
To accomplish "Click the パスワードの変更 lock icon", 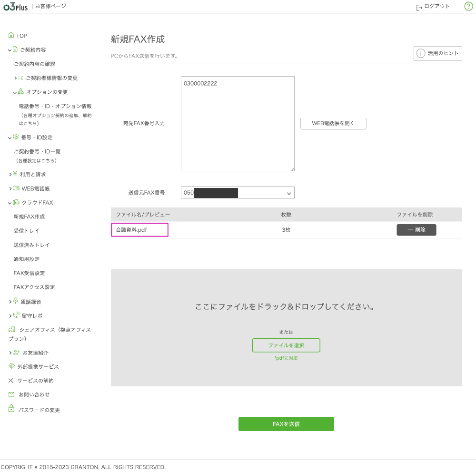I will 11,408.
